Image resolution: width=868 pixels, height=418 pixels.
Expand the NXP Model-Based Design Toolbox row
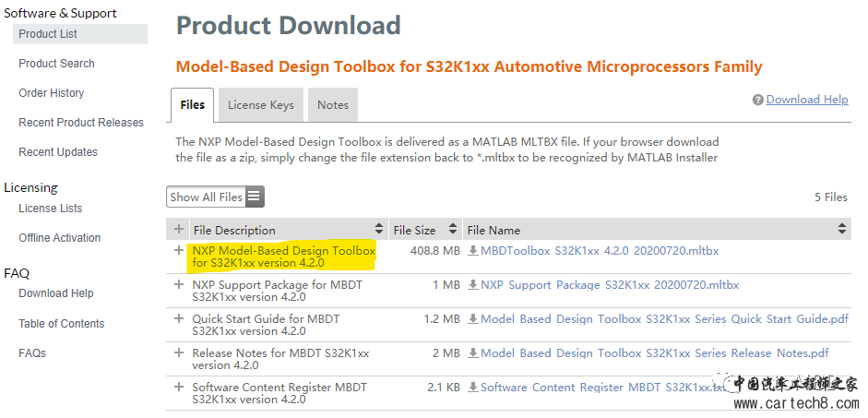point(178,250)
